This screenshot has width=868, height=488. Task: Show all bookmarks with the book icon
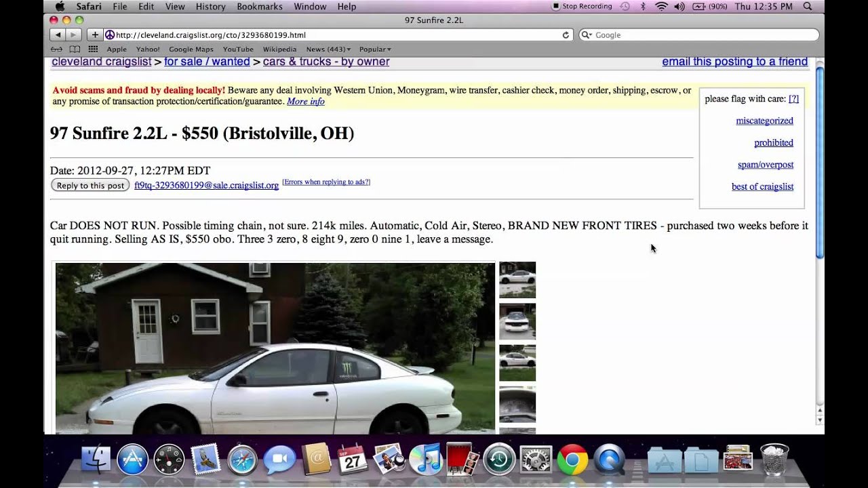pyautogui.click(x=75, y=49)
